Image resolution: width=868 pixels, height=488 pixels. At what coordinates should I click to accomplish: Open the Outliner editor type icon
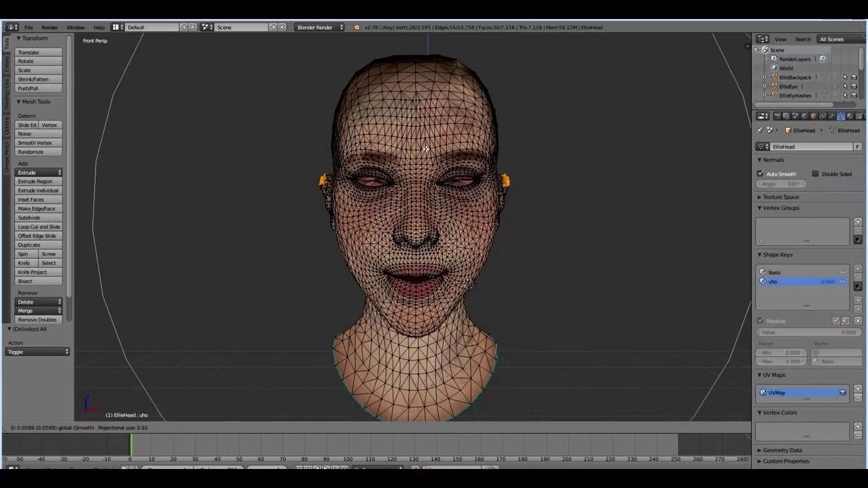pos(762,39)
